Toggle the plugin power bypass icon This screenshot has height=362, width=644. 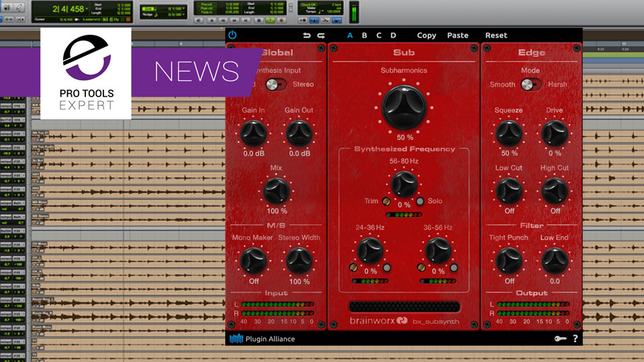tap(233, 35)
